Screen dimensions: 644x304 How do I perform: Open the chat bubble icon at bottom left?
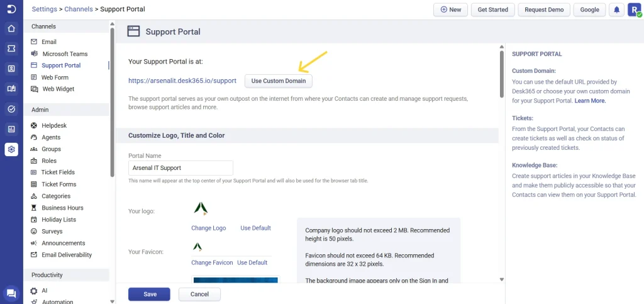tap(11, 293)
